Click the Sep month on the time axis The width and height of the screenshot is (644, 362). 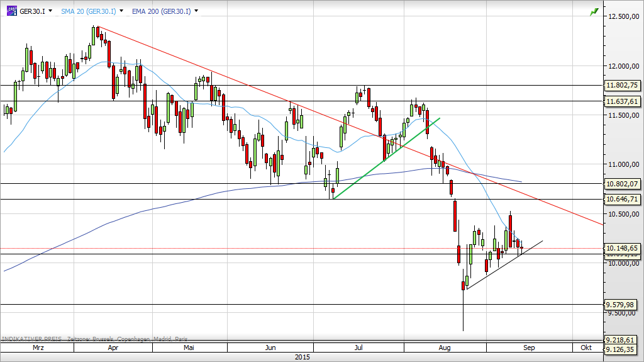[x=529, y=348]
